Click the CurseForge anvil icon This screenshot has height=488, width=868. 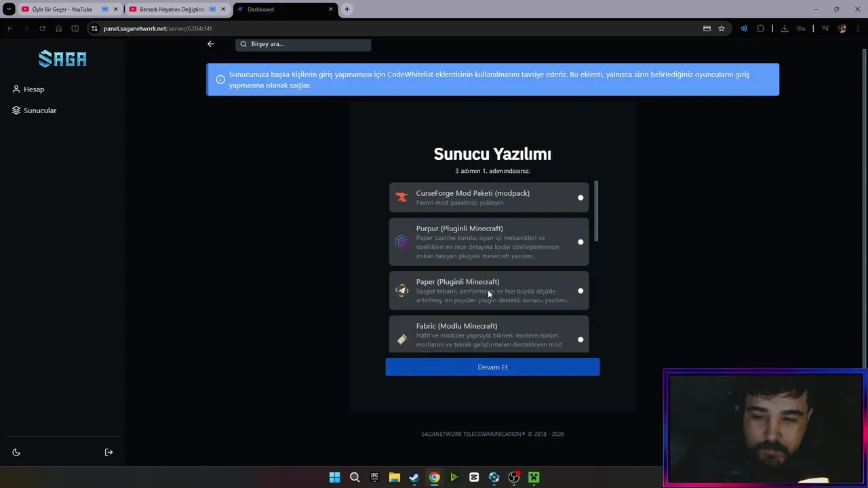click(402, 198)
